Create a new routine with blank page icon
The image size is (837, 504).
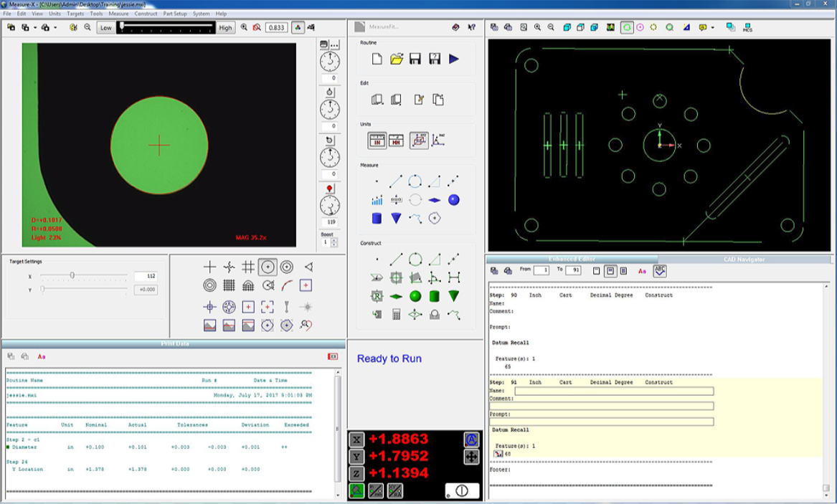[x=377, y=60]
